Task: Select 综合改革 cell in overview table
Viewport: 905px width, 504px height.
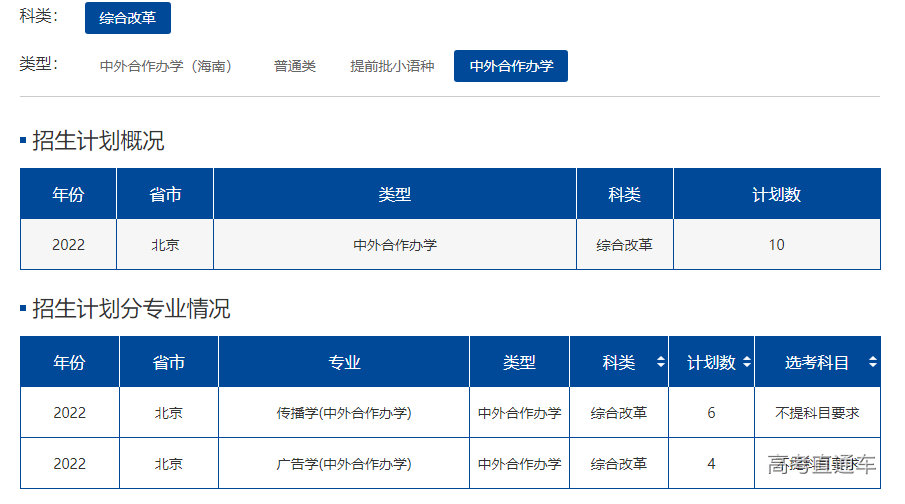Action: pos(624,245)
